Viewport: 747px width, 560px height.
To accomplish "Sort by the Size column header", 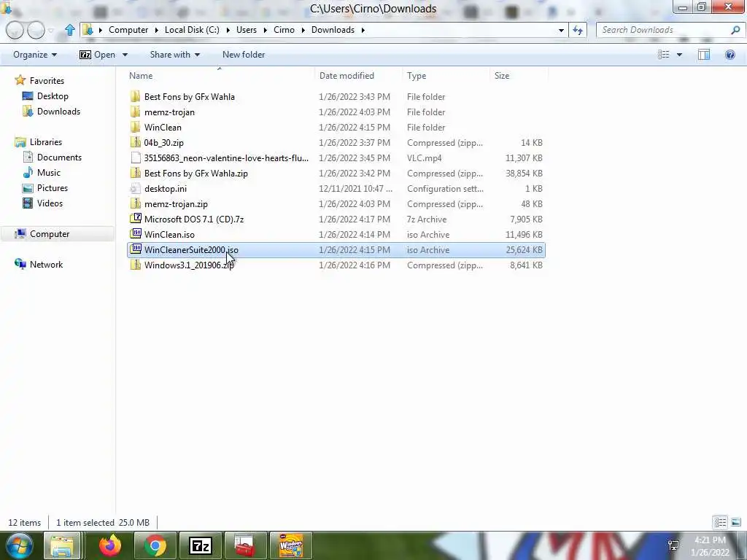I will click(x=502, y=75).
